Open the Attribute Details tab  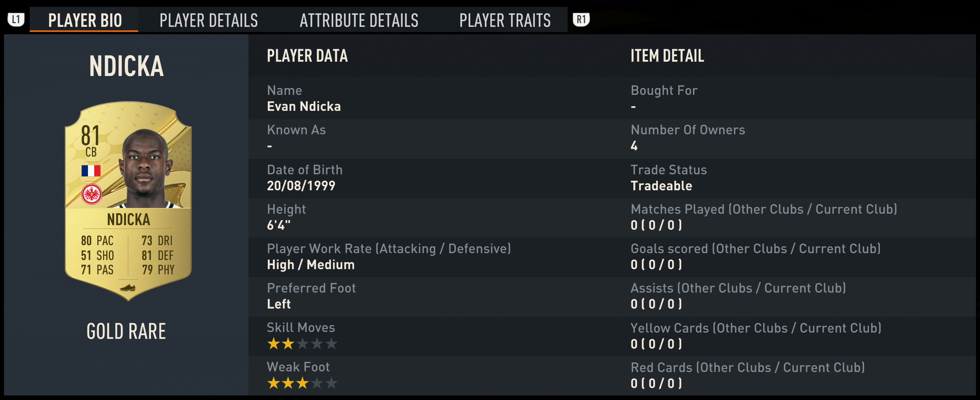(359, 20)
